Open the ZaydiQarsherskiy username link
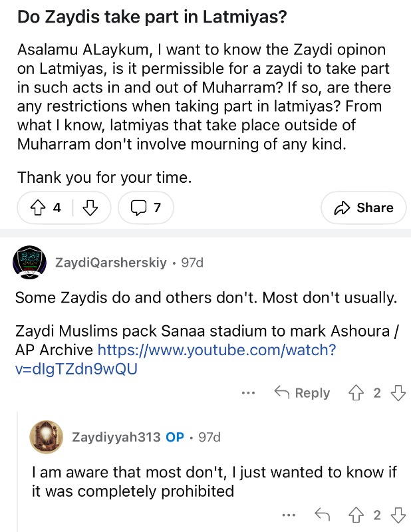Viewport: 411px width, 532px height. coord(110,263)
